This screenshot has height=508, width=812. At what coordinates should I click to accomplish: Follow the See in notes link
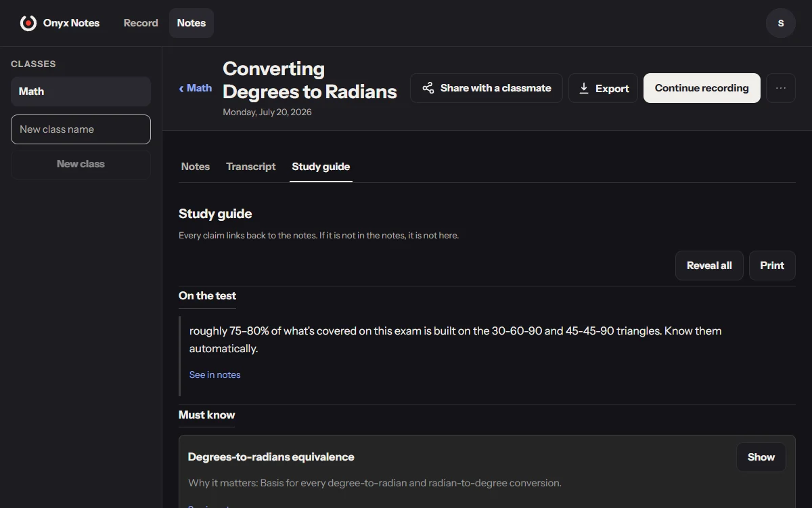(x=215, y=375)
